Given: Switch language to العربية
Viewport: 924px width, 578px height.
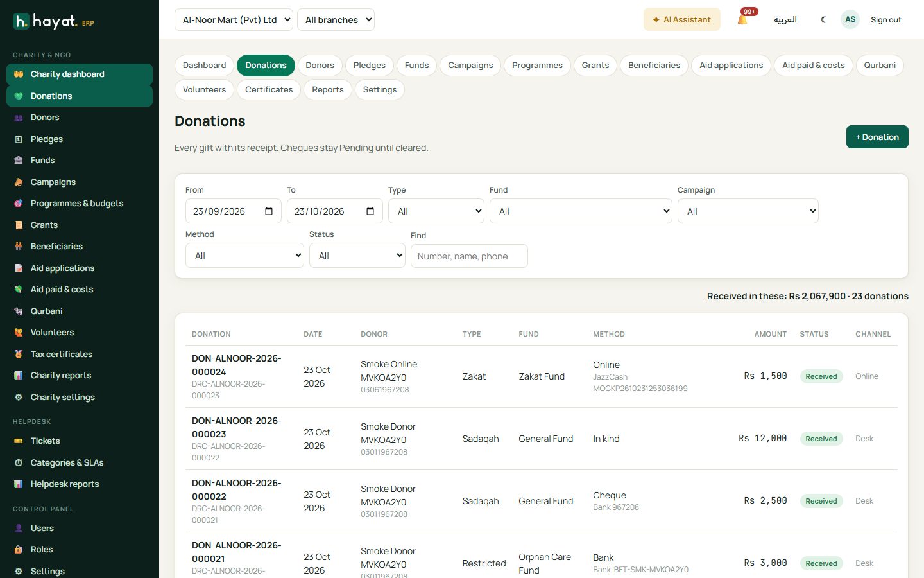Looking at the screenshot, I should tap(785, 20).
